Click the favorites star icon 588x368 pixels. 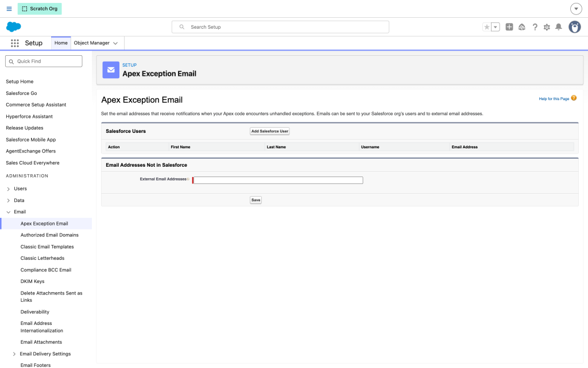(x=487, y=27)
